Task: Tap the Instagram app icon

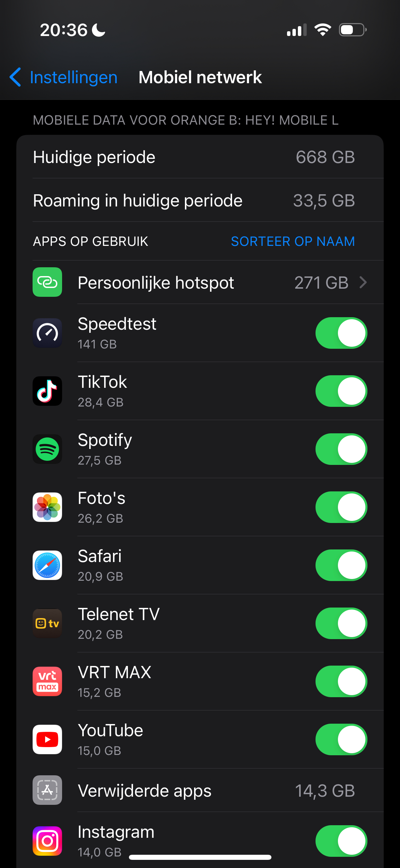Action: [47, 841]
